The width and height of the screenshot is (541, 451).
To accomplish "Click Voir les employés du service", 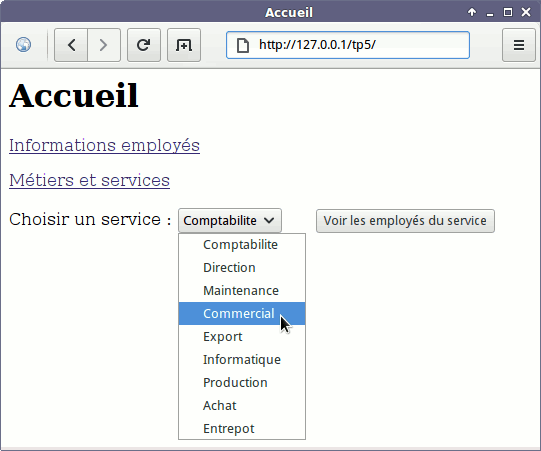I will pos(405,220).
